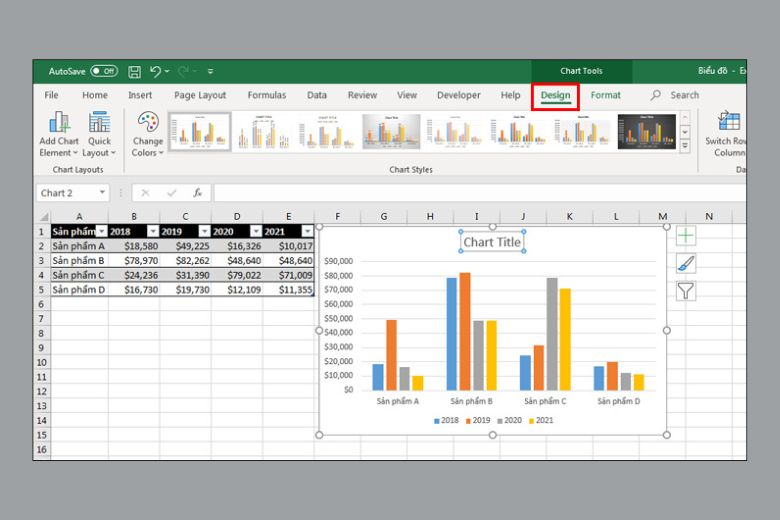This screenshot has height=520, width=780.
Task: Select row header 7
Action: click(x=42, y=319)
